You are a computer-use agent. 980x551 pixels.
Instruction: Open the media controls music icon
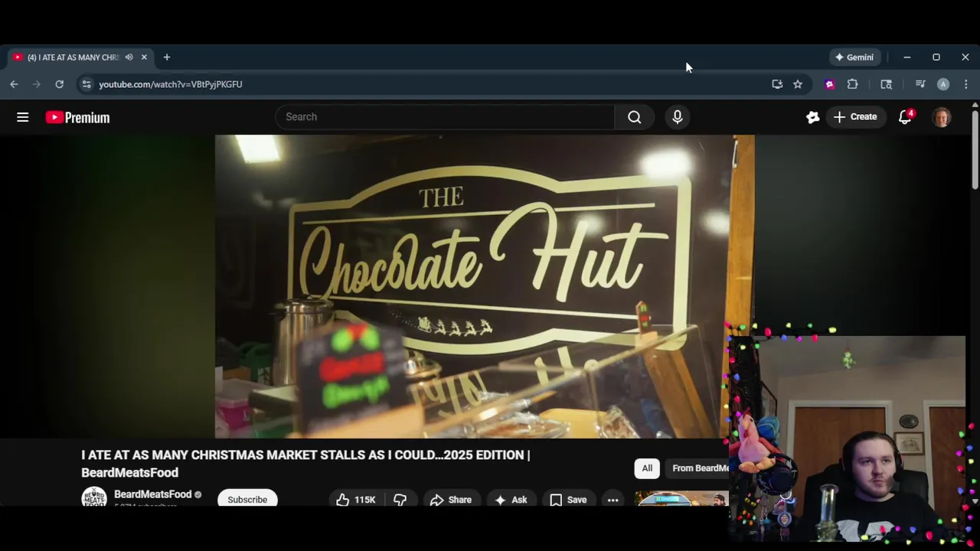tap(920, 84)
